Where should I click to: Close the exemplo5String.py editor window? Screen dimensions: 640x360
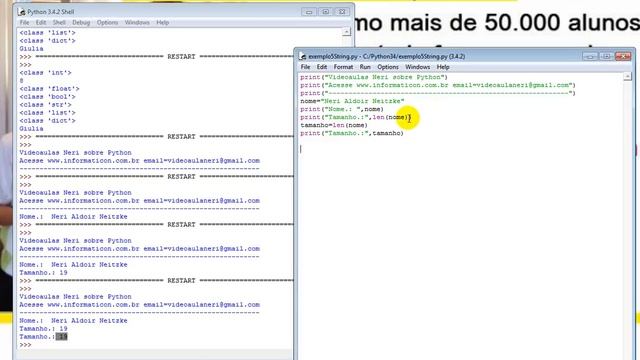coord(623,56)
